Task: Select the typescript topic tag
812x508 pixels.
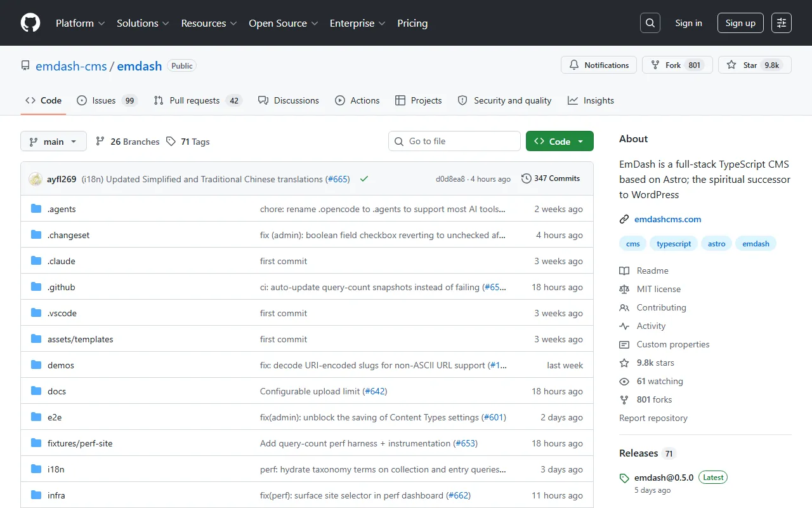Action: (674, 244)
